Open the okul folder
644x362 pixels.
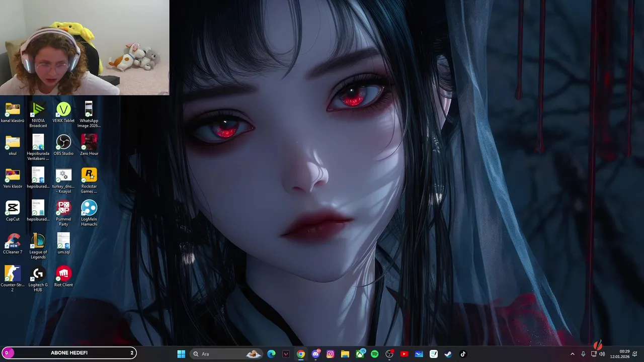point(13,146)
